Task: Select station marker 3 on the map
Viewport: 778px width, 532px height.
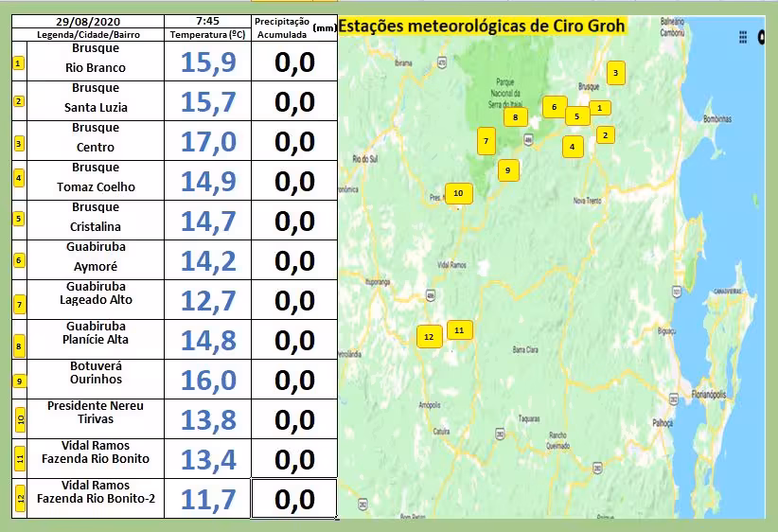Action: pyautogui.click(x=615, y=72)
